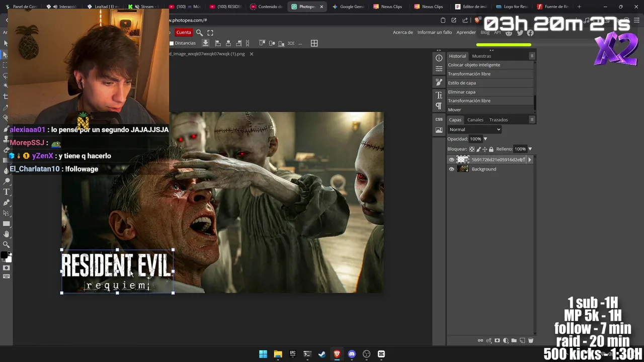The image size is (644, 362).
Task: Toggle lock image pixels brush icon
Action: pos(478,149)
